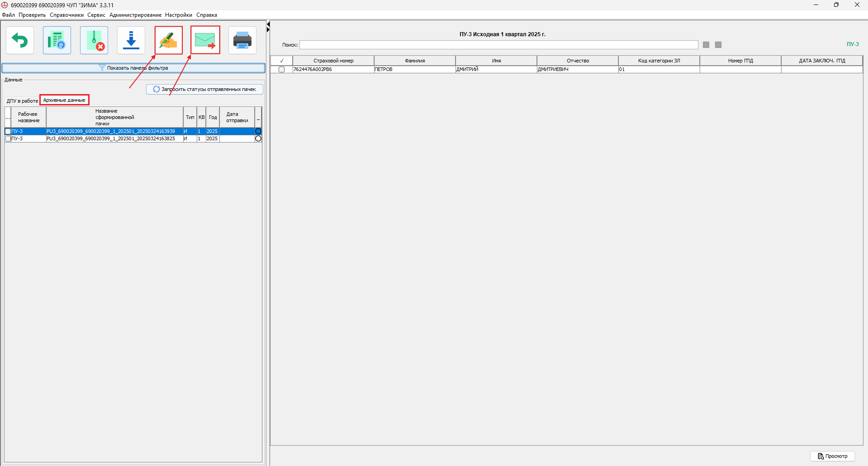Open the Справочники menu
This screenshot has width=868, height=466.
click(66, 15)
